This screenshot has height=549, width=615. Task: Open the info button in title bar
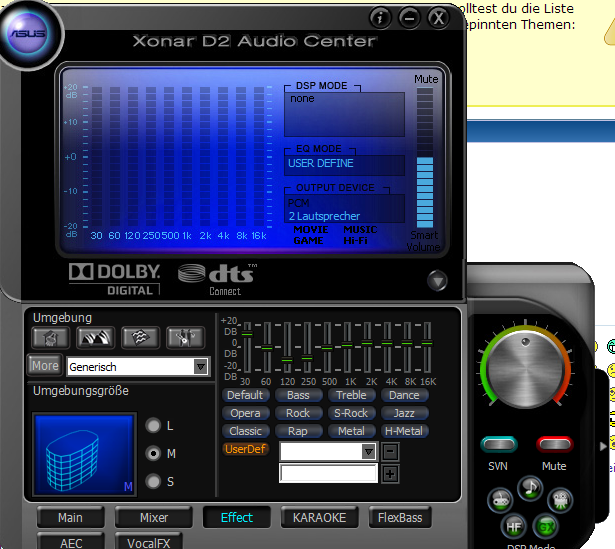pyautogui.click(x=380, y=18)
